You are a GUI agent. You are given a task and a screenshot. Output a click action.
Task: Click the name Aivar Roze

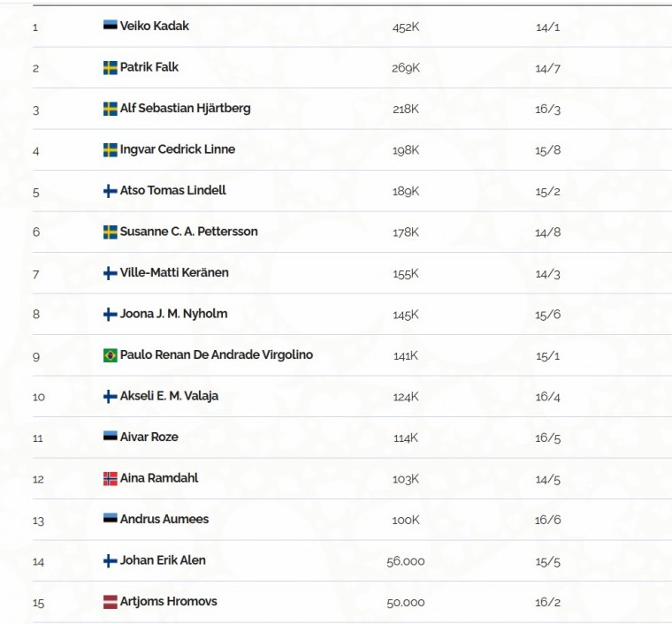(x=149, y=437)
